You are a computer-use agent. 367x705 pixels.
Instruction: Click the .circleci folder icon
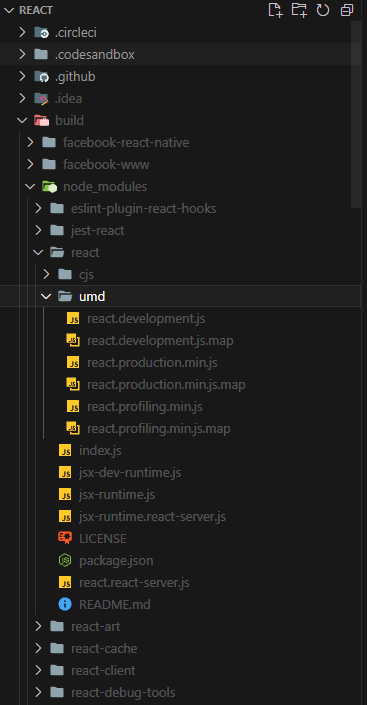pos(41,32)
